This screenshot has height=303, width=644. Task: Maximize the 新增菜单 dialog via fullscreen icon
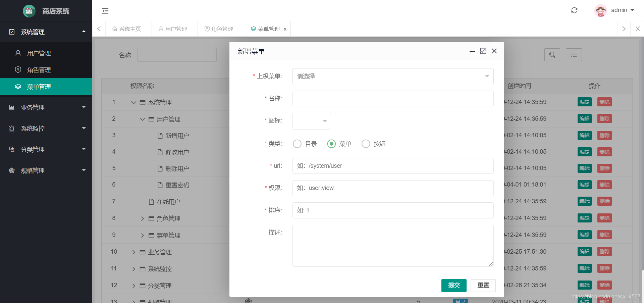click(483, 51)
